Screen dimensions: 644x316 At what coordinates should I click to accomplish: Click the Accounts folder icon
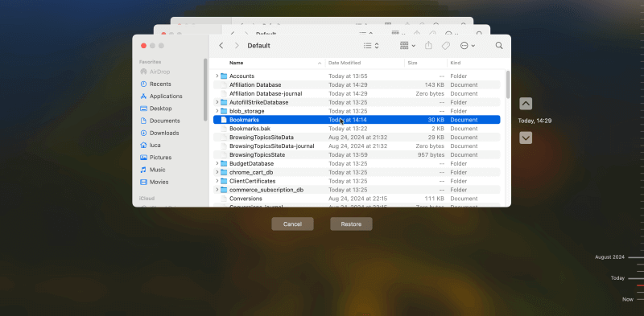pyautogui.click(x=224, y=76)
